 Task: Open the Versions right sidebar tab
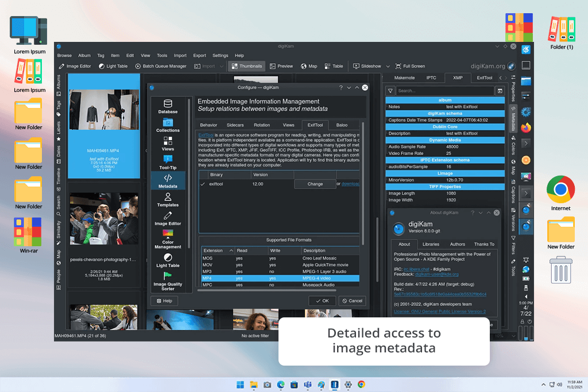click(x=513, y=220)
